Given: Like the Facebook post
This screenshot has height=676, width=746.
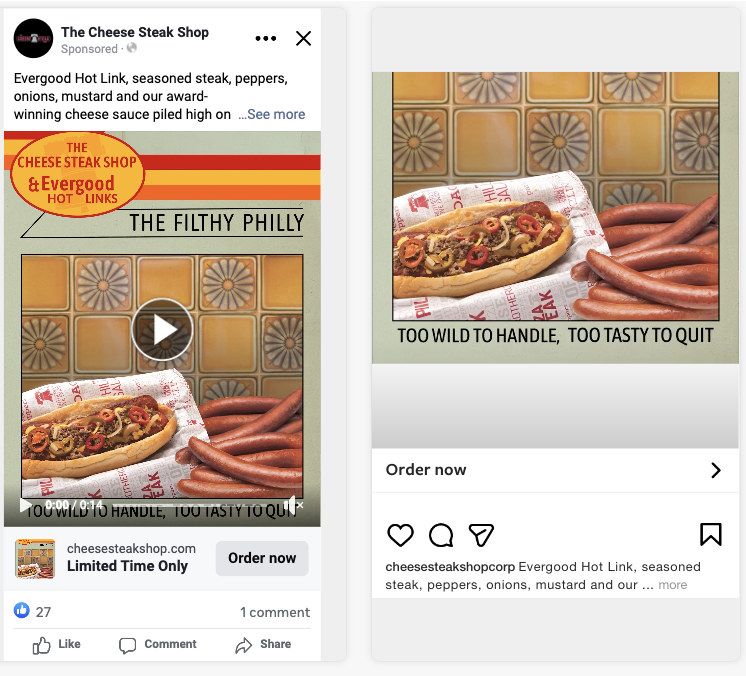Looking at the screenshot, I should tap(56, 644).
